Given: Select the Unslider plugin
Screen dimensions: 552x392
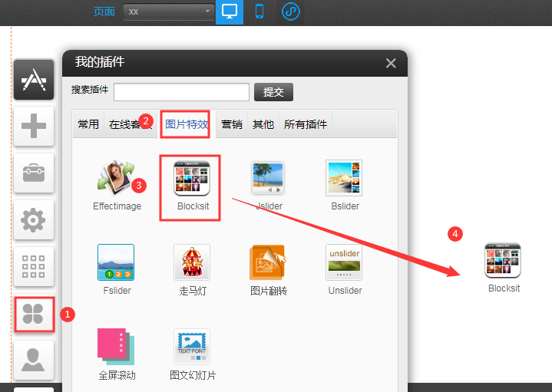Looking at the screenshot, I should click(343, 263).
